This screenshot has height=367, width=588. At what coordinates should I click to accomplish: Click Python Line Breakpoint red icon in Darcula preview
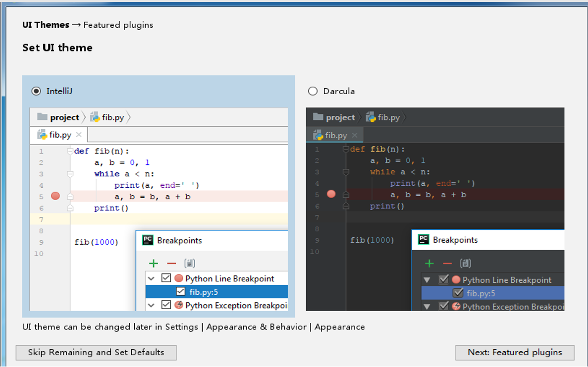[456, 280]
